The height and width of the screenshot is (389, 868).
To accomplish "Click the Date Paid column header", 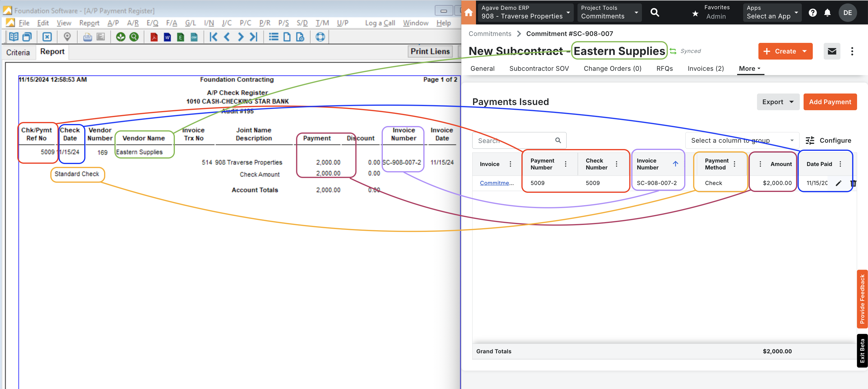I will click(x=819, y=164).
